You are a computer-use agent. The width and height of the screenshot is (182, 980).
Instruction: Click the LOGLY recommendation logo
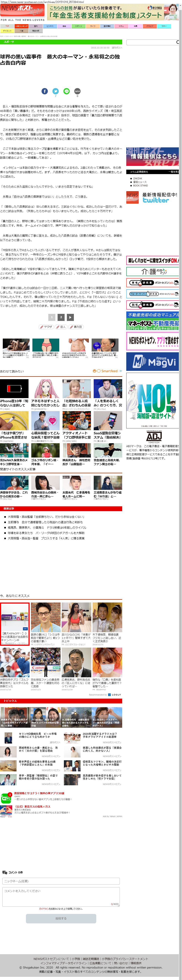pyautogui.click(x=114, y=695)
